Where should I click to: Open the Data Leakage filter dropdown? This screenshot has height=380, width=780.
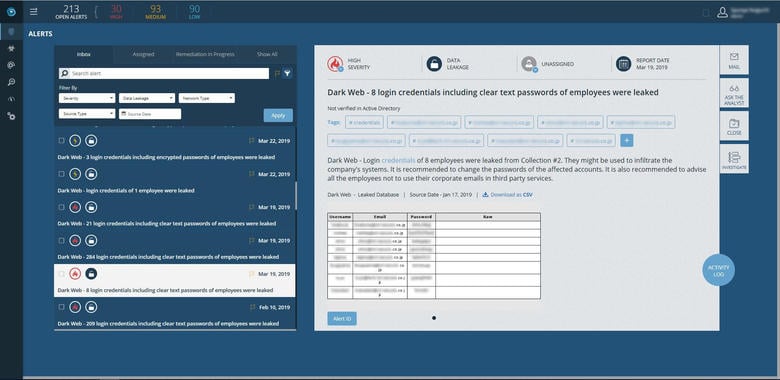[147, 98]
